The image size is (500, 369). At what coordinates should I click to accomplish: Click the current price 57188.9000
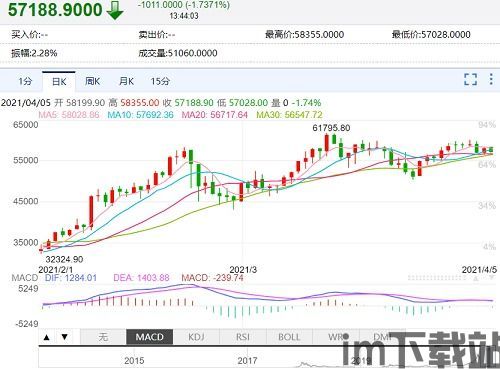[x=55, y=10]
